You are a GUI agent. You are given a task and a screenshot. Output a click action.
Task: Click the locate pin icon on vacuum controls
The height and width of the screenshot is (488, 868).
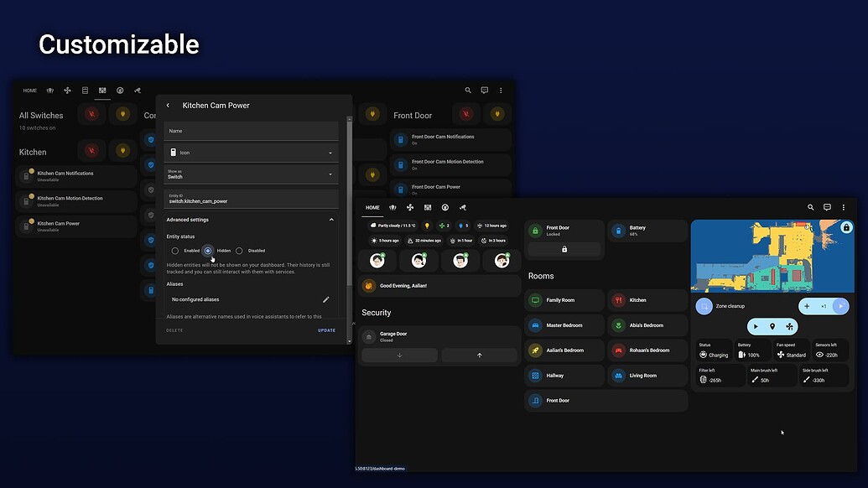coord(772,326)
